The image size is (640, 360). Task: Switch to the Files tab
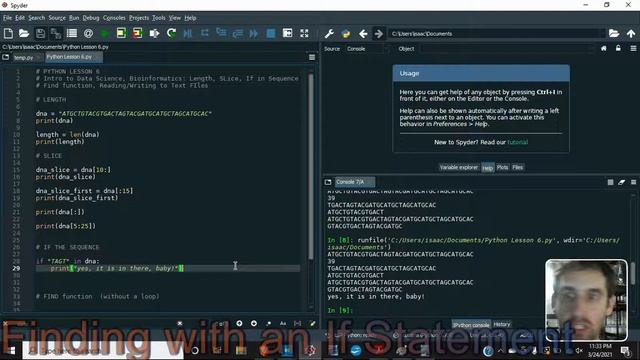coord(518,167)
